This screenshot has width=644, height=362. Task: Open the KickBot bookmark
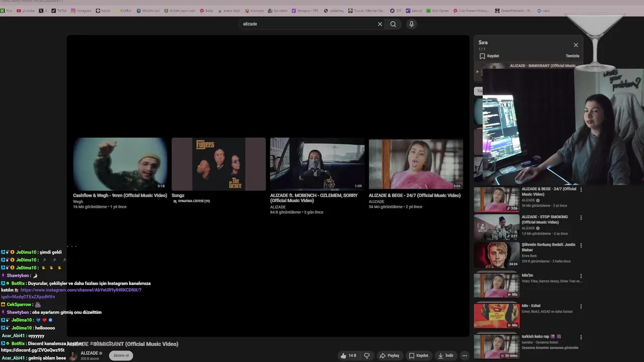[x=123, y=11]
